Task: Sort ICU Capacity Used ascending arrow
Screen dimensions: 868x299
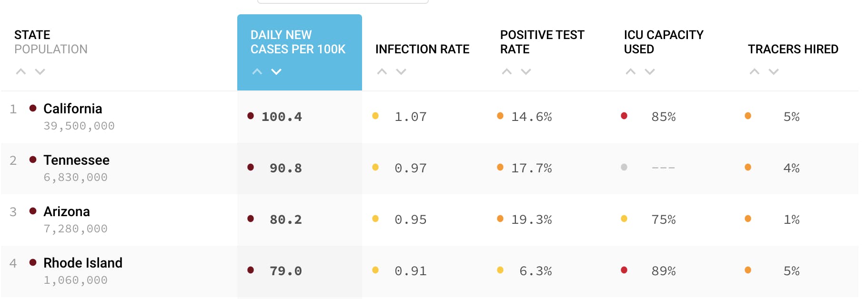Action: pyautogui.click(x=631, y=72)
